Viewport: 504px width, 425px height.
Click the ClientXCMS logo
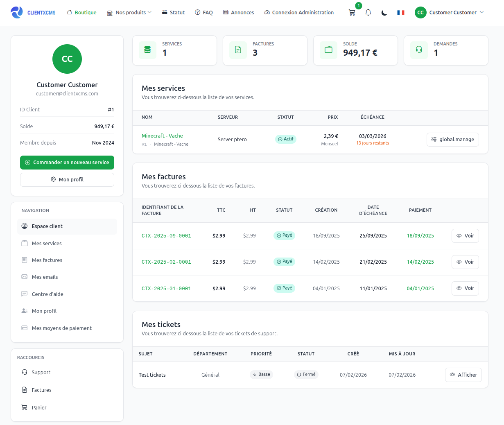click(x=33, y=13)
